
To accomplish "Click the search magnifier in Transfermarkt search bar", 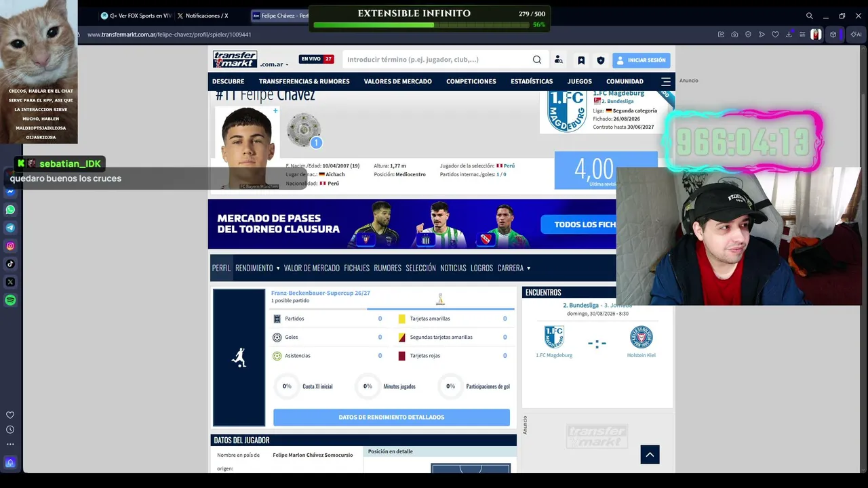I will point(537,60).
